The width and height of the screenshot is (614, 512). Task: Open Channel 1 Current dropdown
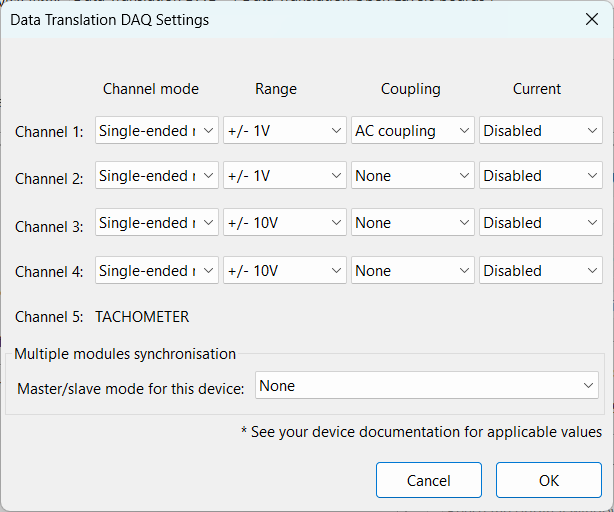pos(540,131)
